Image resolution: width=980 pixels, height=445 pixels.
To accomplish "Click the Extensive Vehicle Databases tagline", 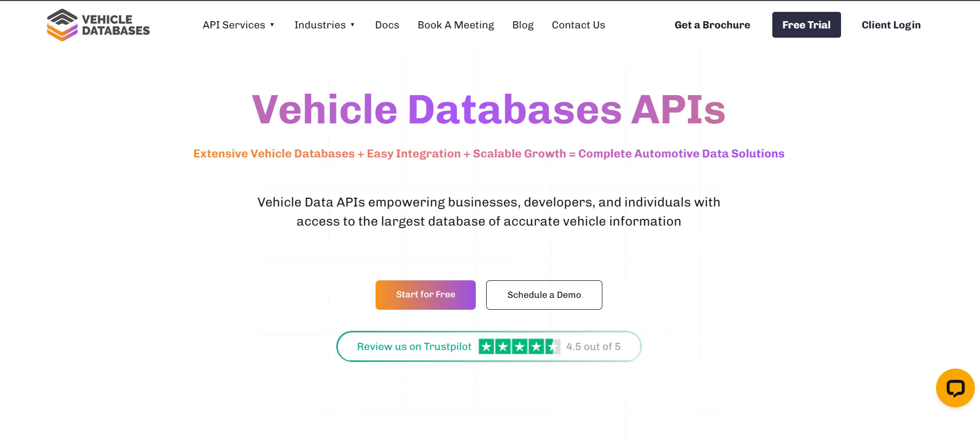I will 489,153.
